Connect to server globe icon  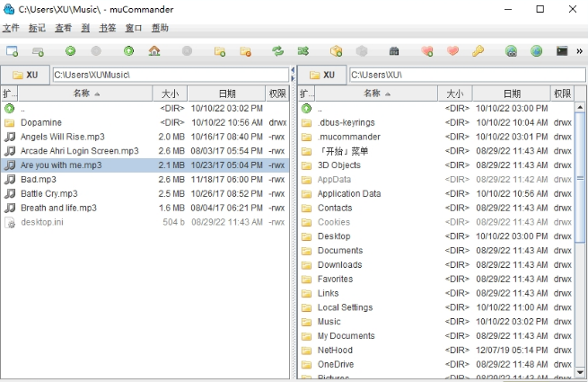pyautogui.click(x=511, y=50)
